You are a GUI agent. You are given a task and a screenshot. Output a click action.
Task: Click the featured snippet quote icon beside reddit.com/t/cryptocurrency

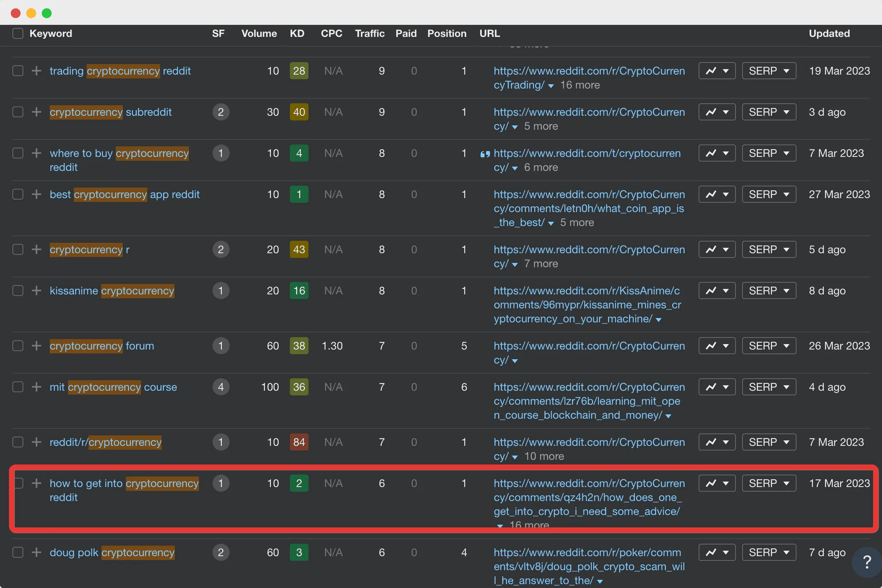coord(485,153)
